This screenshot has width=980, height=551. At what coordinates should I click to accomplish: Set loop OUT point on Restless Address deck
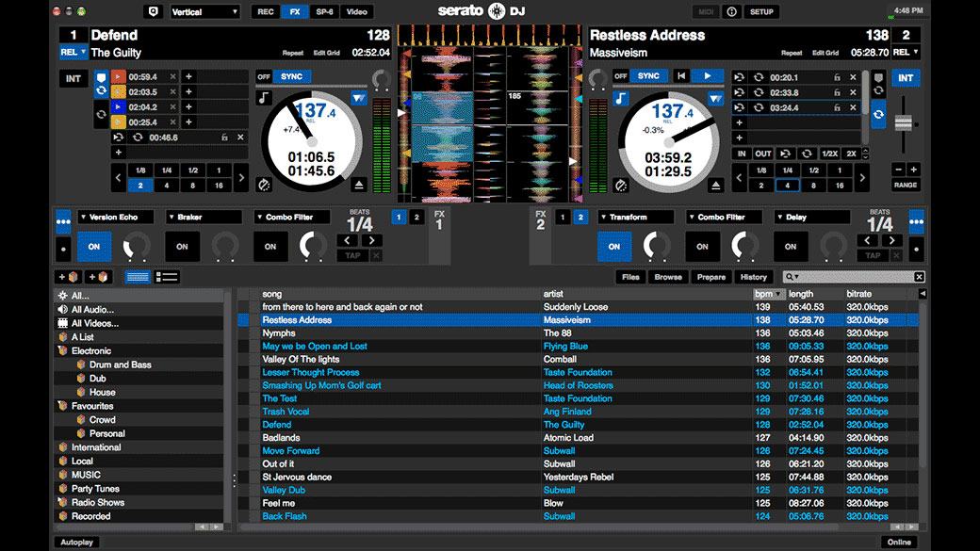coord(762,154)
